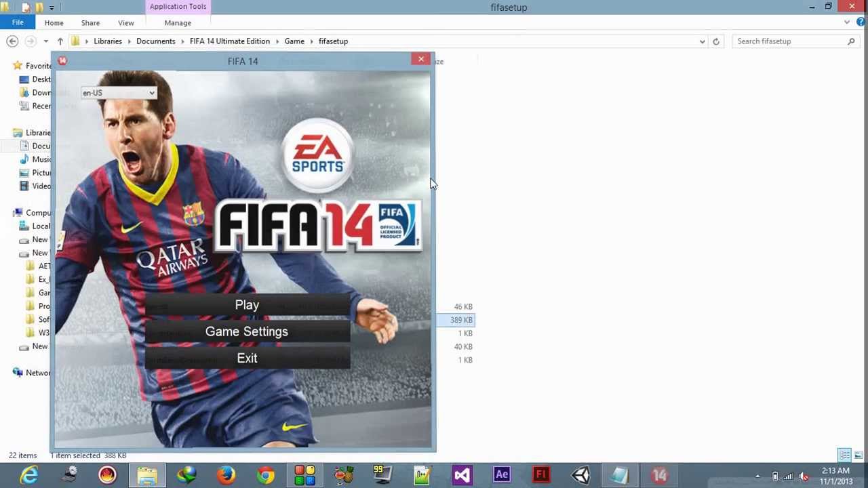Screen dimensions: 868x488
Task: Click Exit in the FIFA 14 launcher
Action: point(248,358)
